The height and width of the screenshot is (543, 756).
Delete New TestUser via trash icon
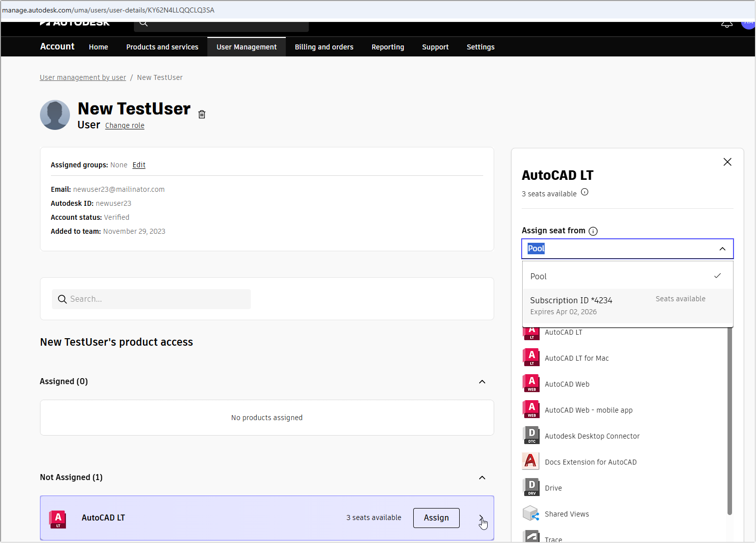click(202, 114)
